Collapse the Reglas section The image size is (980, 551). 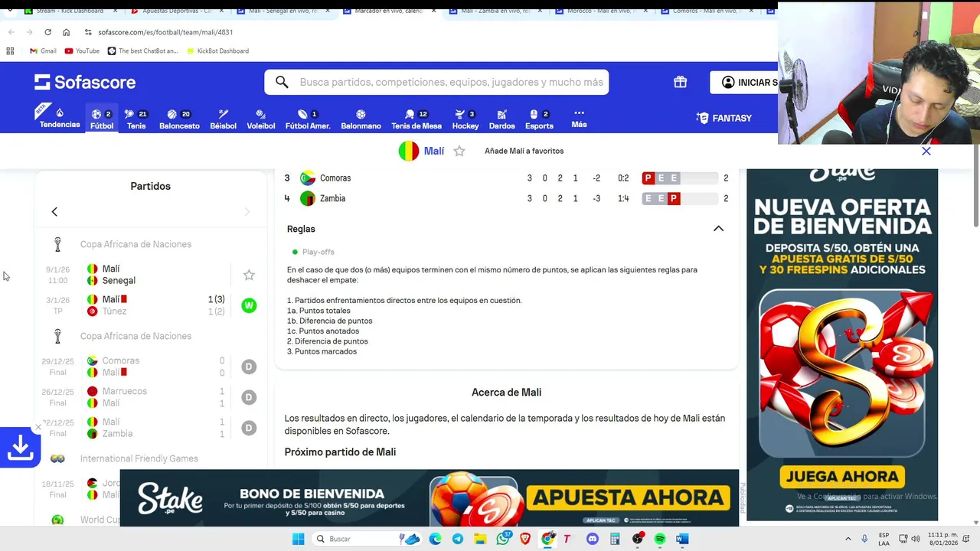click(x=718, y=229)
